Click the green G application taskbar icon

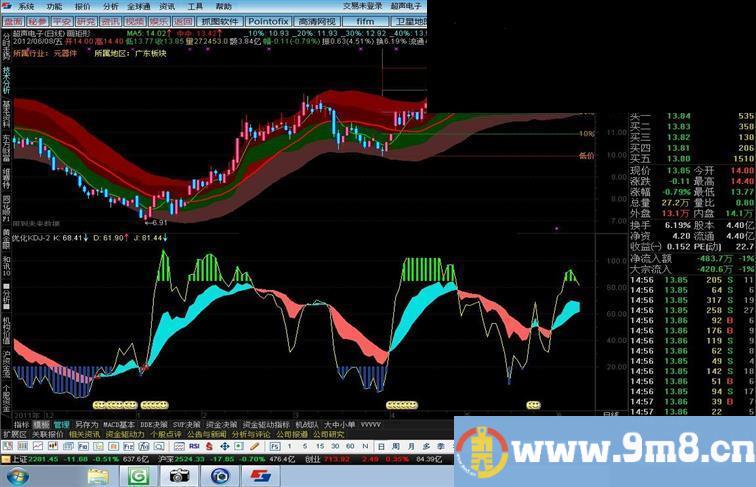(x=139, y=476)
